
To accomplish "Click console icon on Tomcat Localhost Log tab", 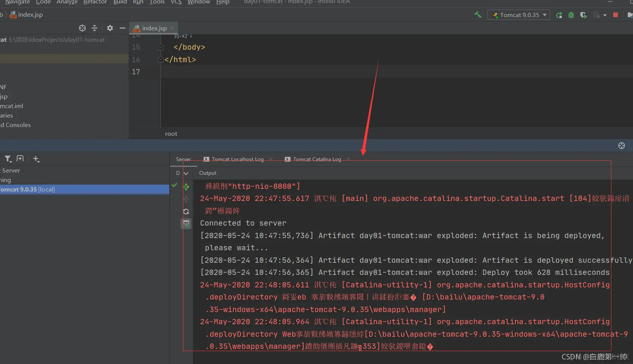I will [206, 159].
